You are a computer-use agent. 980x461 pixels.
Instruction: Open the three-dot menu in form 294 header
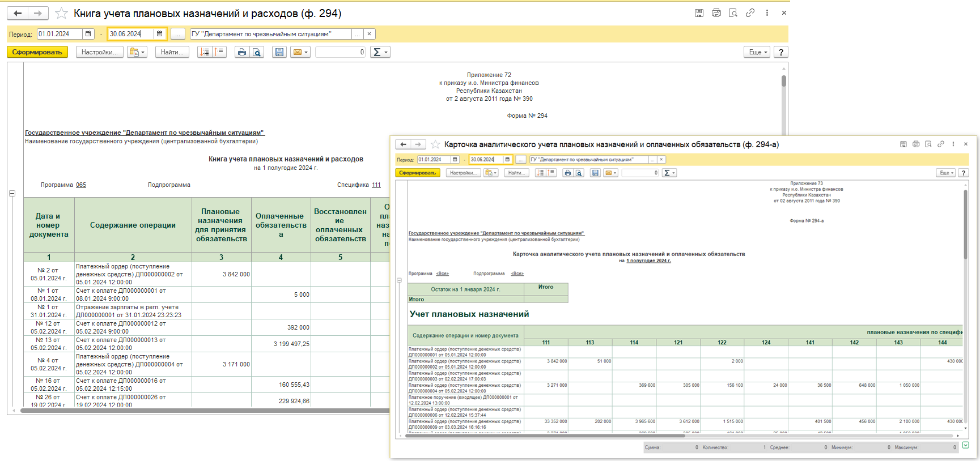(x=767, y=13)
